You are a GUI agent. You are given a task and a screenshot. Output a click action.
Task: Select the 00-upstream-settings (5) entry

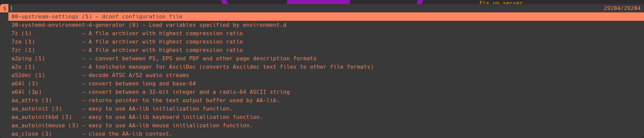97,17
